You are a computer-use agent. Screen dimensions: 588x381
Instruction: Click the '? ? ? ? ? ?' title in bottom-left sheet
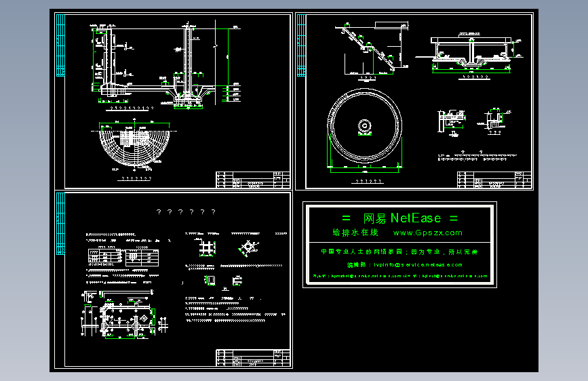point(186,212)
